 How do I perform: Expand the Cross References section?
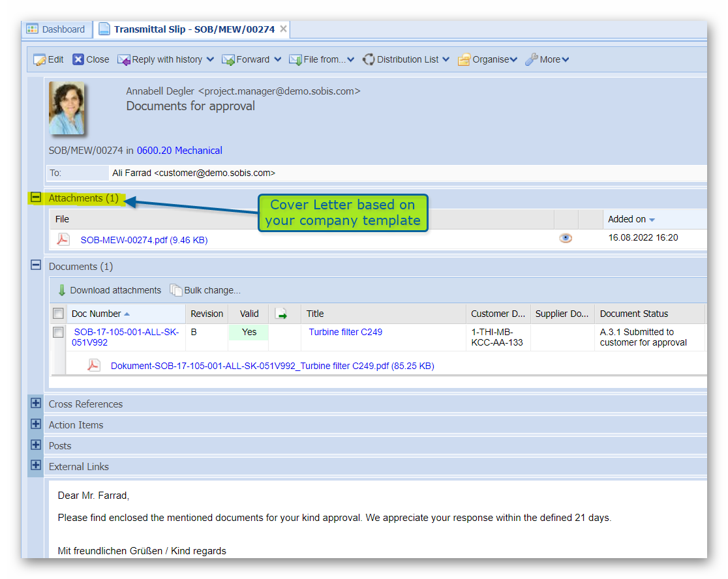coord(37,404)
